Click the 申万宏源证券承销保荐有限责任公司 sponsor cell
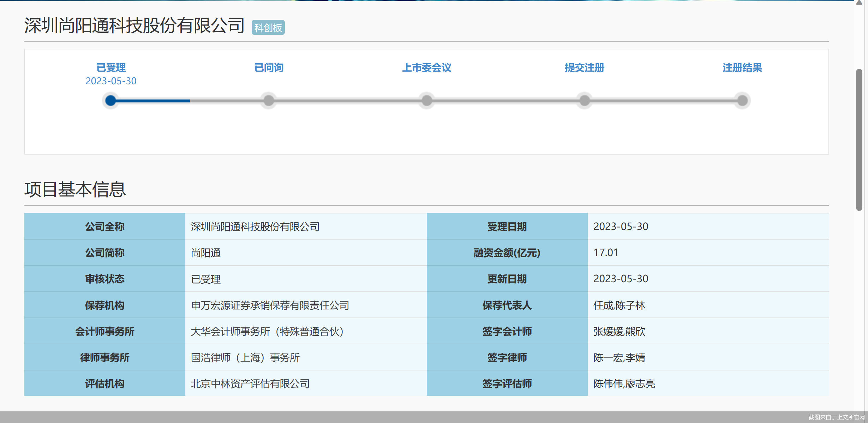Screen dimensions: 868x423 [270, 305]
